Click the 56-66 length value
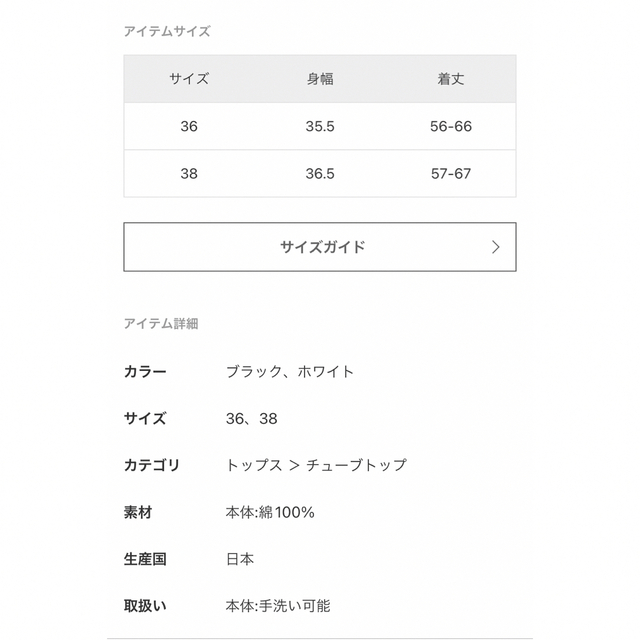Screen dimensions: 640x640 coord(451,127)
